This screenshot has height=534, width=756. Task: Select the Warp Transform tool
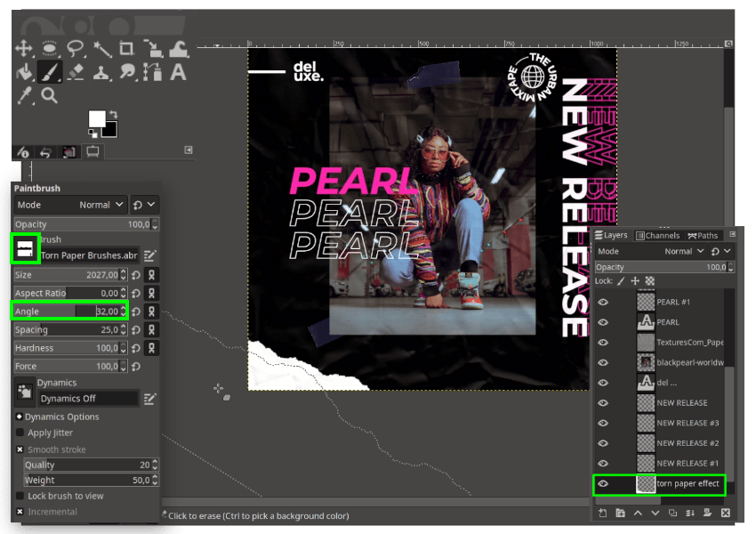(x=179, y=48)
